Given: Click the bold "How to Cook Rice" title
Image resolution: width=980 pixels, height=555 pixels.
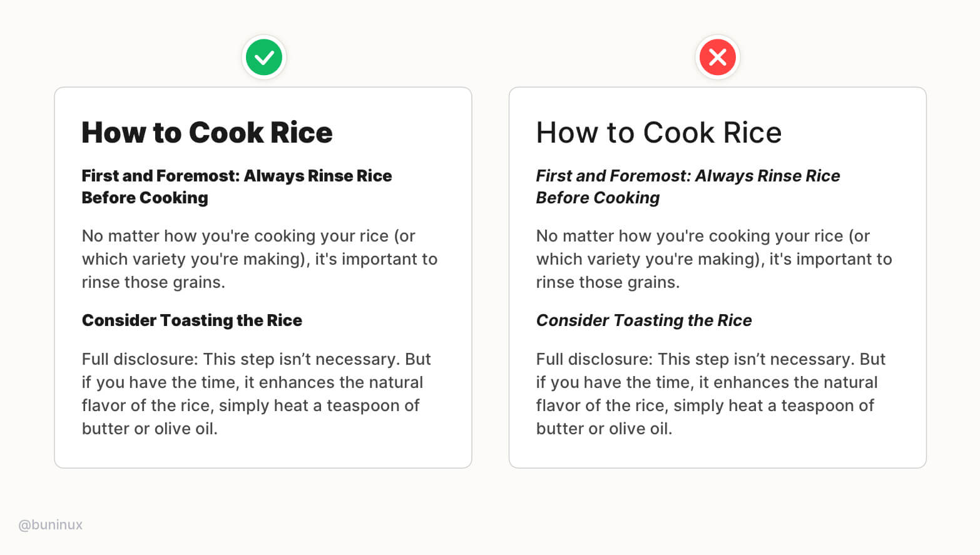Looking at the screenshot, I should pyautogui.click(x=207, y=133).
